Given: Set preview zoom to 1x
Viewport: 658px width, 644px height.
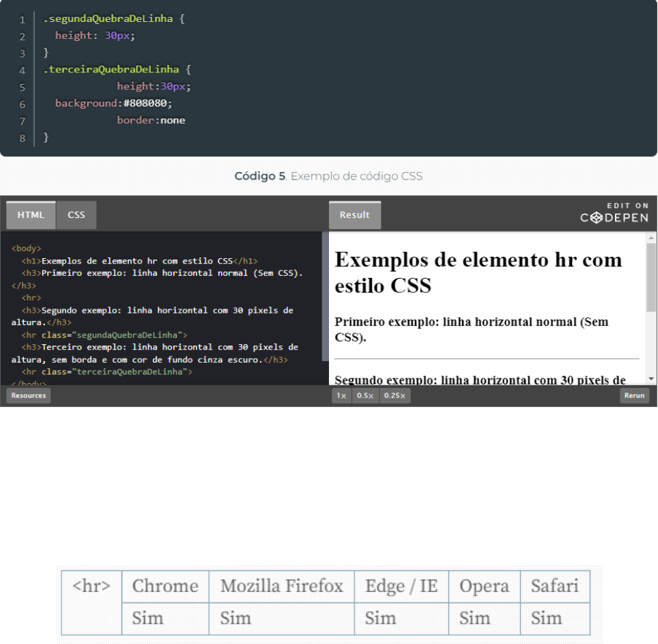Looking at the screenshot, I should (341, 396).
